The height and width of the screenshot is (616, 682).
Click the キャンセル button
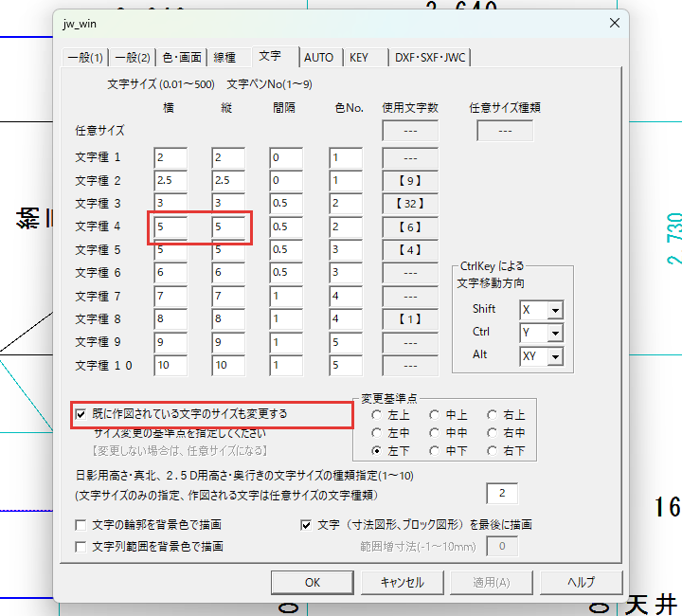(x=403, y=583)
